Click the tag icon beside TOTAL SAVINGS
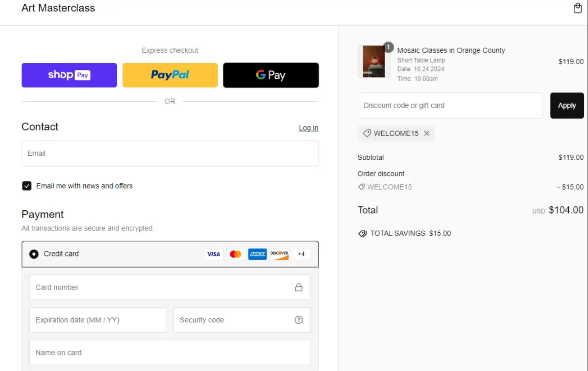Image resolution: width=588 pixels, height=371 pixels. pos(363,234)
